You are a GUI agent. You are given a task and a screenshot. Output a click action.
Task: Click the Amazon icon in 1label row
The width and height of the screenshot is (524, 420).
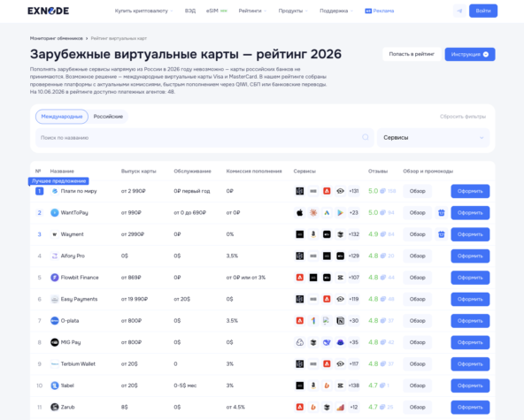click(313, 386)
